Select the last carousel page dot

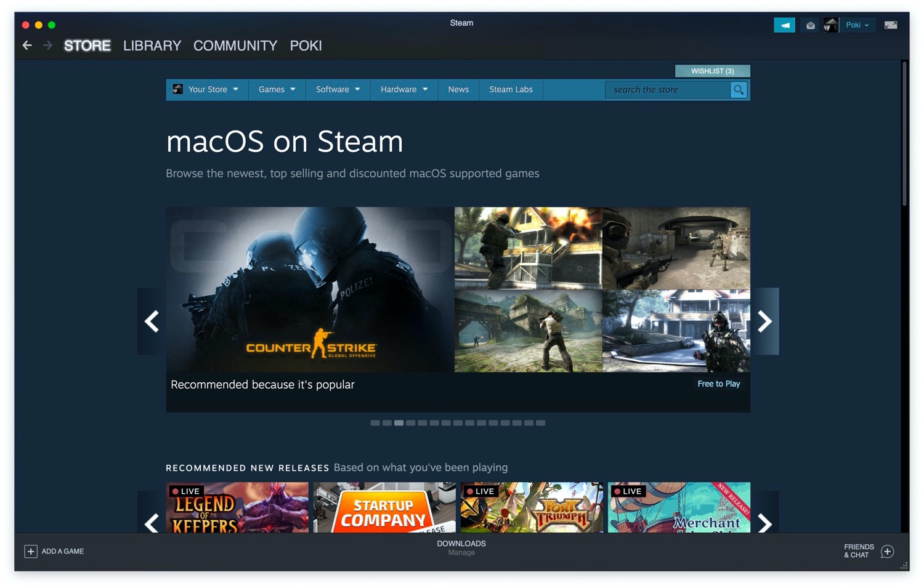click(x=540, y=423)
